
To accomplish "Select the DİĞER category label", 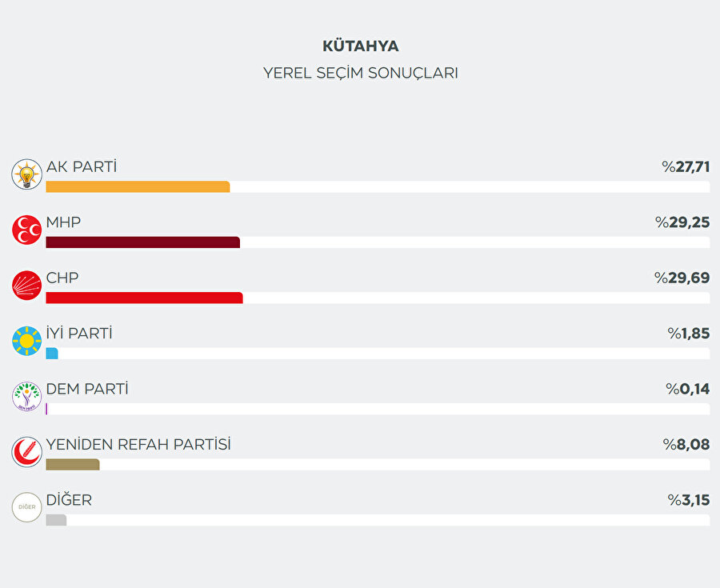I will pos(69,500).
